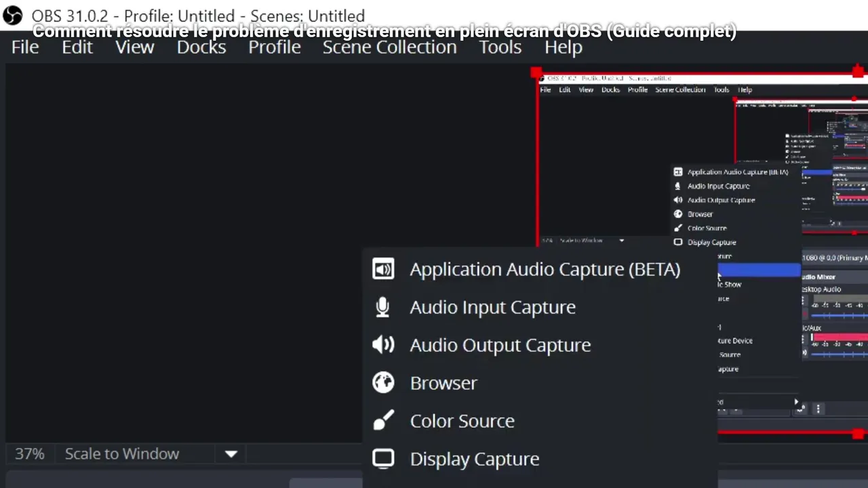This screenshot has height=488, width=868.
Task: Click the small Browser globe in the preview's mirrored menu
Action: (677, 214)
